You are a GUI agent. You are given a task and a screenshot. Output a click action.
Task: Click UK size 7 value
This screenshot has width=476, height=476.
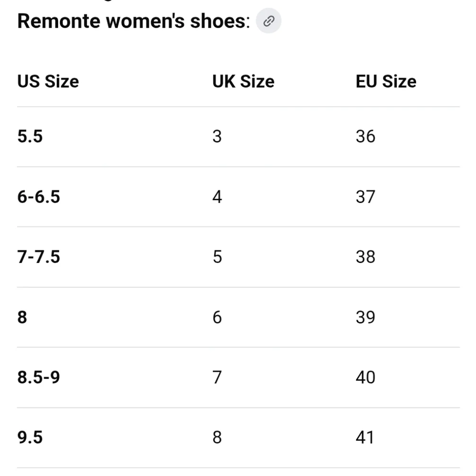pyautogui.click(x=217, y=377)
